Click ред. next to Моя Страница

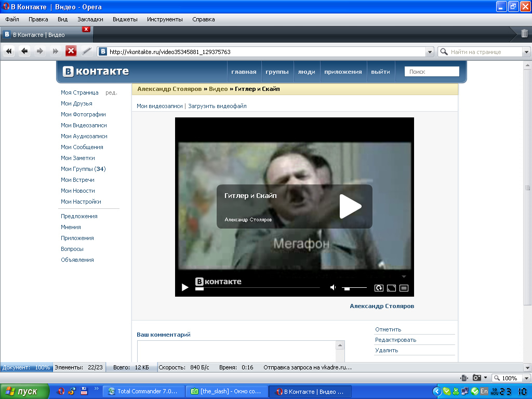111,92
